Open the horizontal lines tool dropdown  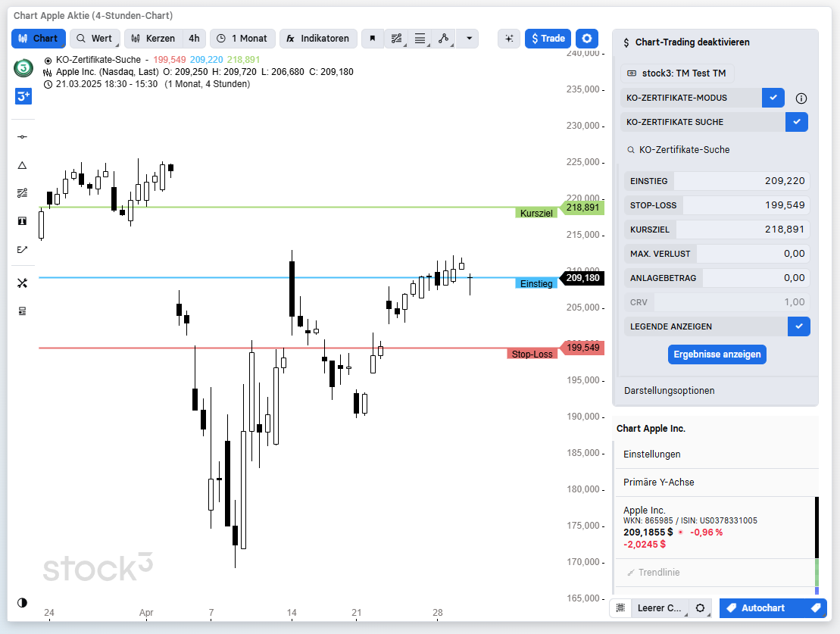[420, 39]
